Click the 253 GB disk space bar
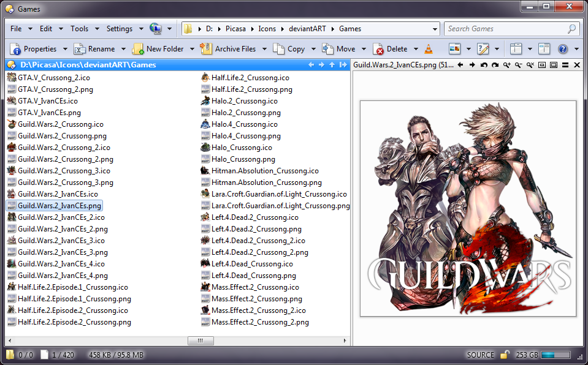 pos(556,355)
